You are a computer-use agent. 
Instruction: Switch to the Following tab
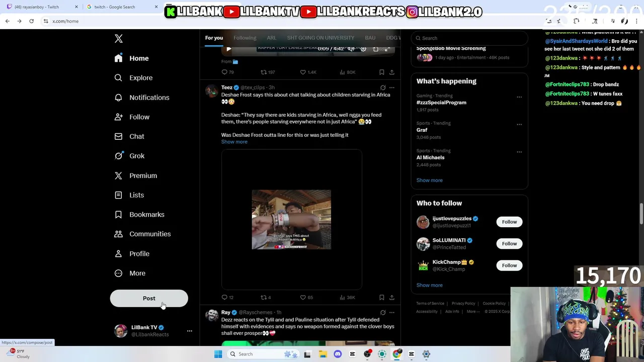click(245, 38)
